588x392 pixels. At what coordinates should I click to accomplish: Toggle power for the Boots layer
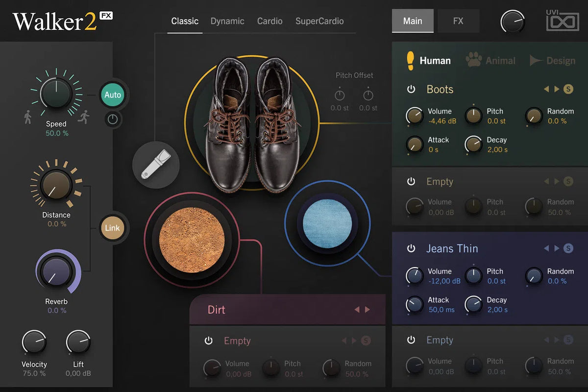pyautogui.click(x=411, y=89)
